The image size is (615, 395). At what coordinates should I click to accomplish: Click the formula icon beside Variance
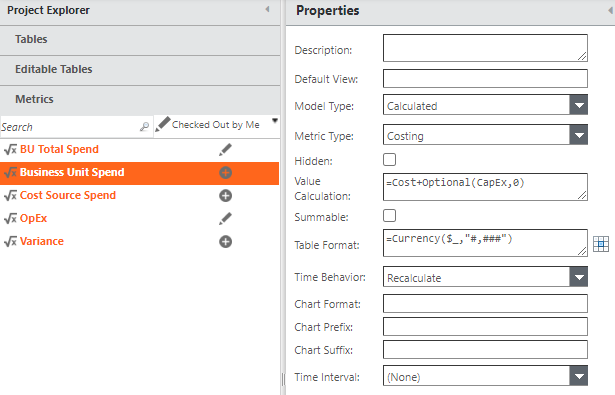tap(10, 241)
